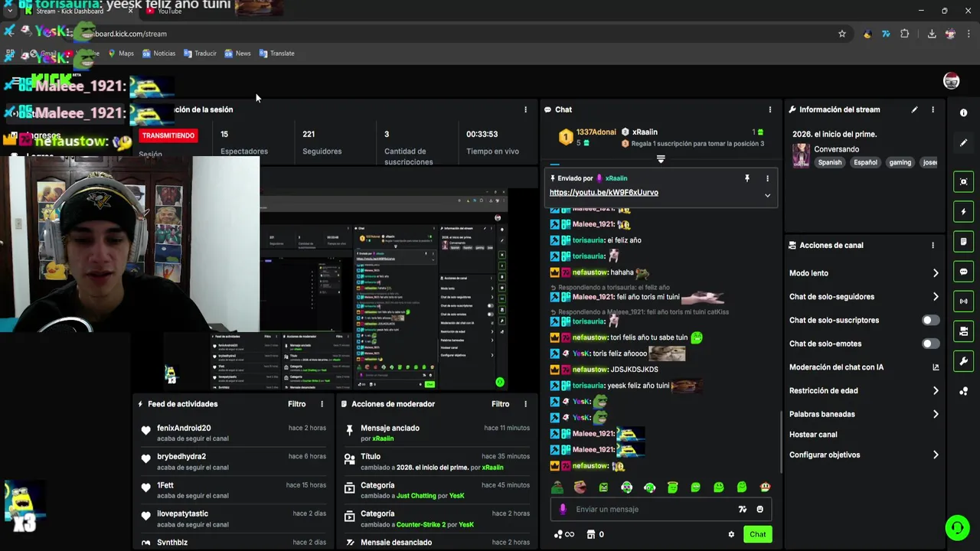Open the emote picker smiley icon
980x551 pixels.
pos(759,510)
